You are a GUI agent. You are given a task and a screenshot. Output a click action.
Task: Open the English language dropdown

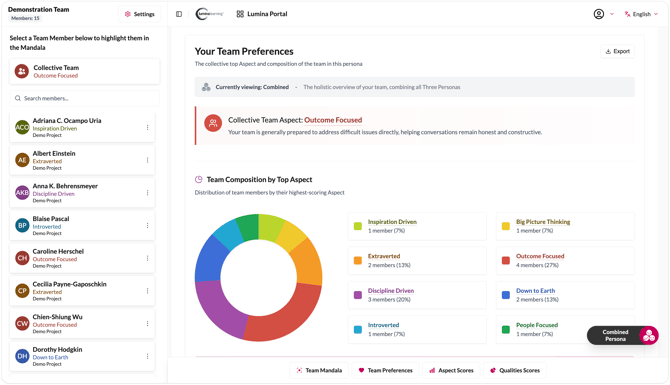pyautogui.click(x=641, y=14)
